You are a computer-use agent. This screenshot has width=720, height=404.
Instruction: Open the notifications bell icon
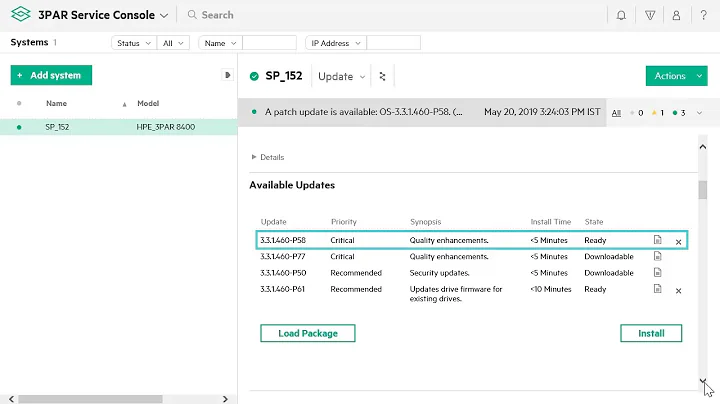pos(621,15)
